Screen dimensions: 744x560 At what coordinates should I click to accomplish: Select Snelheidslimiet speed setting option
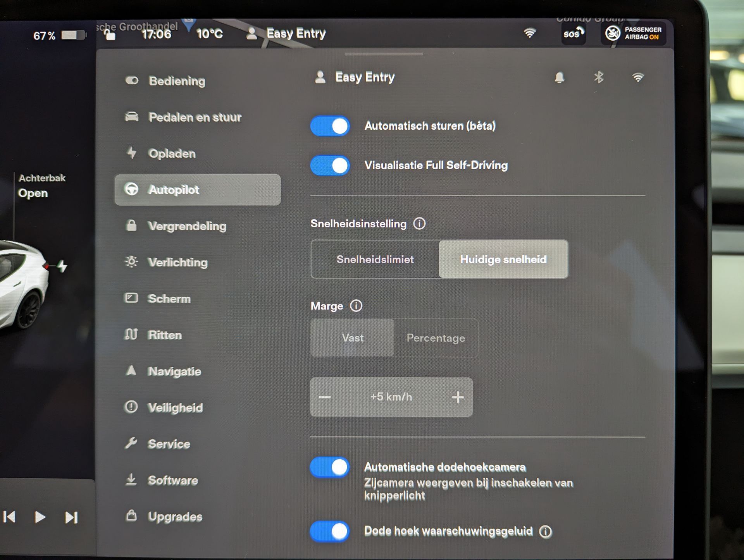point(375,259)
